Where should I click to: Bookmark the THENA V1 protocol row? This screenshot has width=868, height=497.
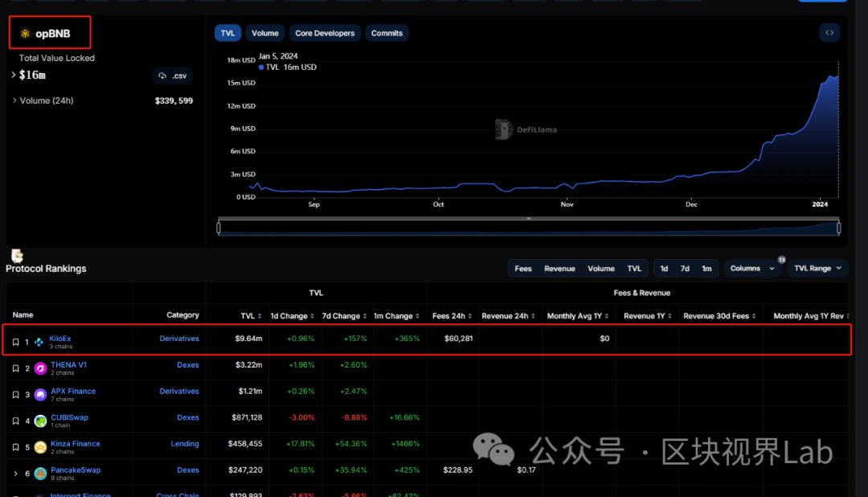click(15, 368)
